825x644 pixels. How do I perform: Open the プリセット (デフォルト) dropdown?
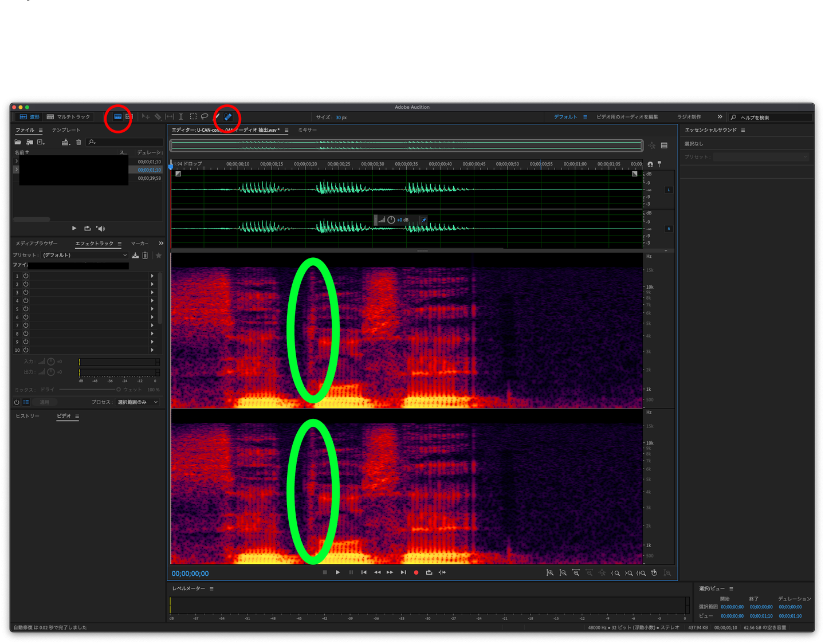[x=84, y=256]
